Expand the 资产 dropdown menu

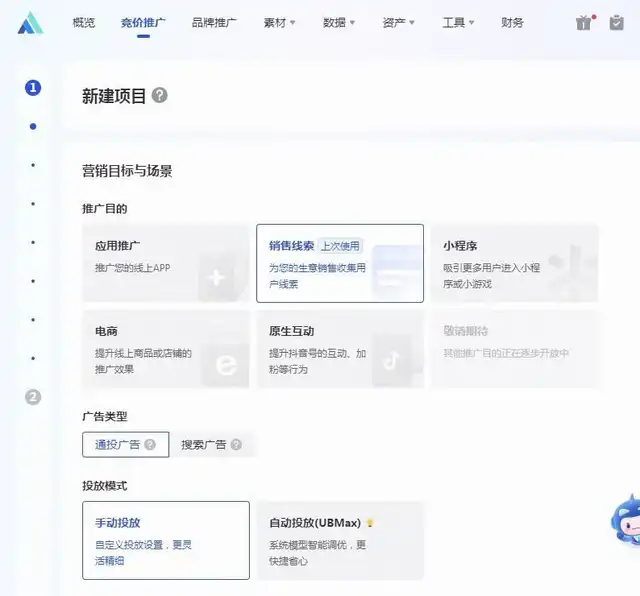pos(398,22)
